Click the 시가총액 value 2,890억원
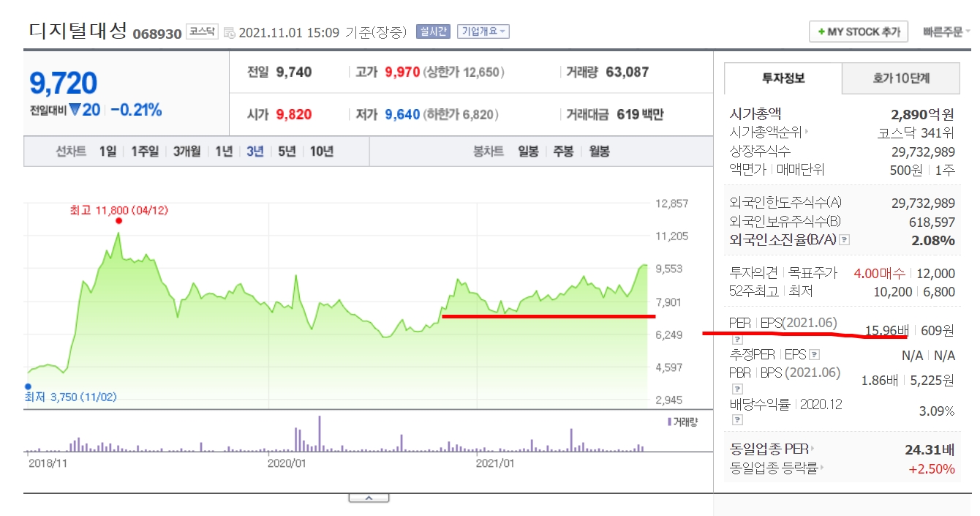Screen dimensions: 980x516 point(923,114)
